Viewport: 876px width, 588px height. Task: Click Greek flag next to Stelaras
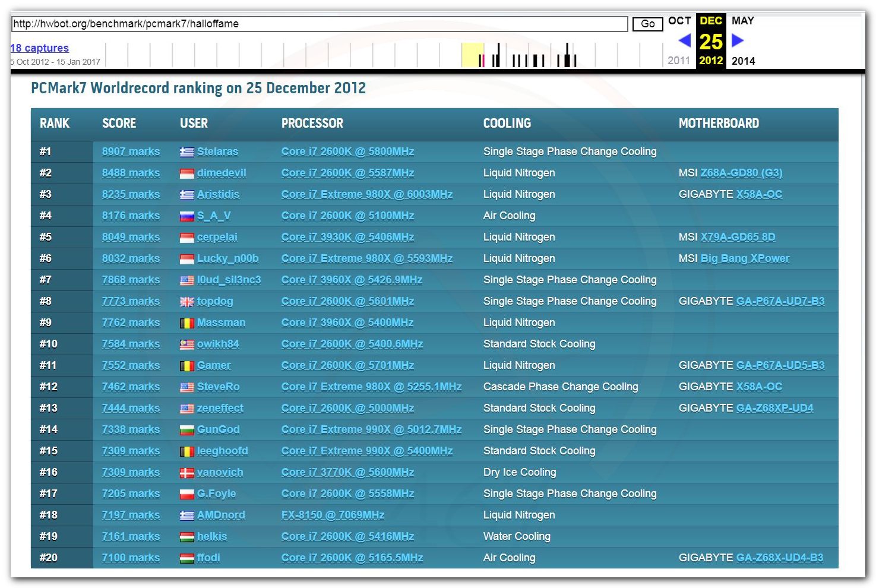pyautogui.click(x=186, y=152)
